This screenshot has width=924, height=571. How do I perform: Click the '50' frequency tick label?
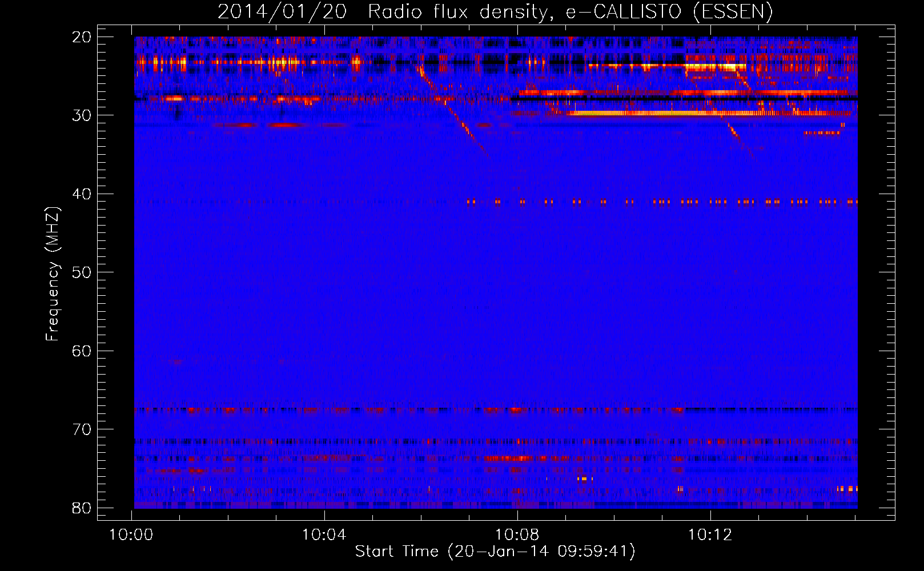click(x=82, y=272)
